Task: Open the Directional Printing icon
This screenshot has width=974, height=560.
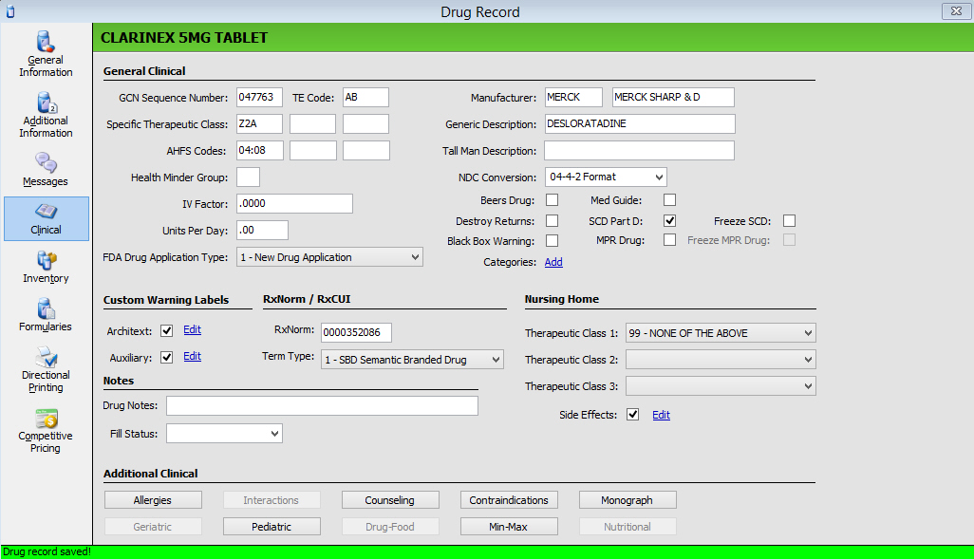Action: pos(46,357)
